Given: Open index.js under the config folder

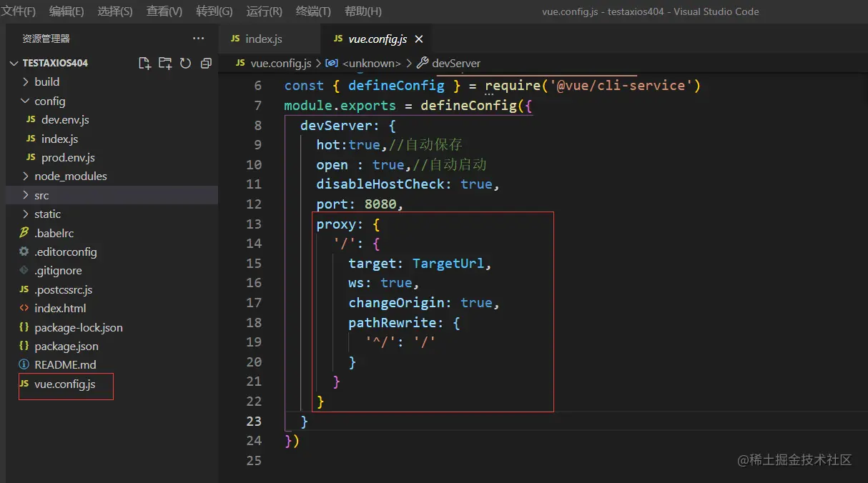Looking at the screenshot, I should point(59,139).
